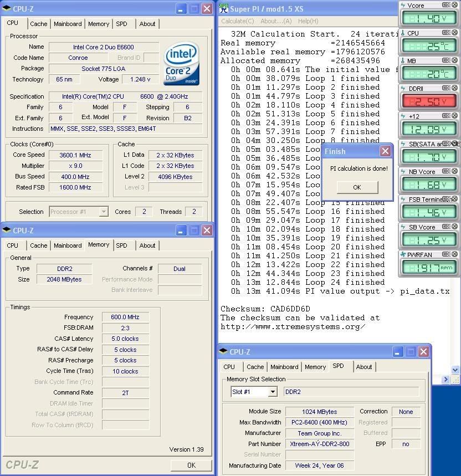This screenshot has width=461, height=476.
Task: Click the Version 1.39 label
Action: (x=186, y=449)
